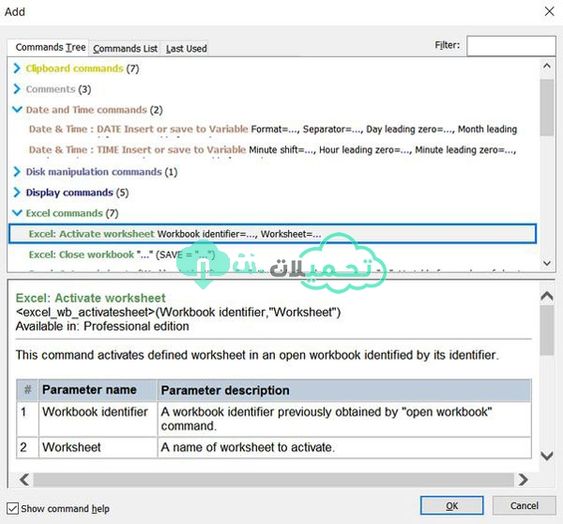Click the help pane scroll-right arrow
This screenshot has height=524, width=563.
[x=524, y=479]
